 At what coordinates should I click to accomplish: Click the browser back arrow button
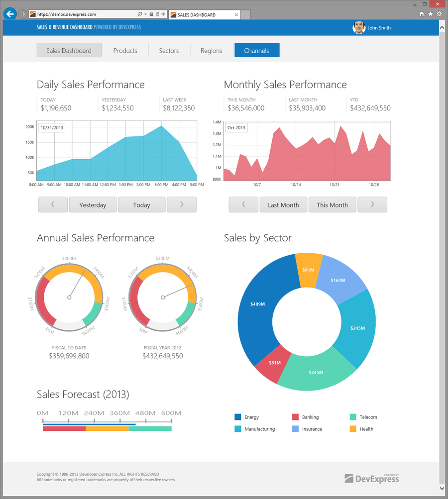(9, 14)
